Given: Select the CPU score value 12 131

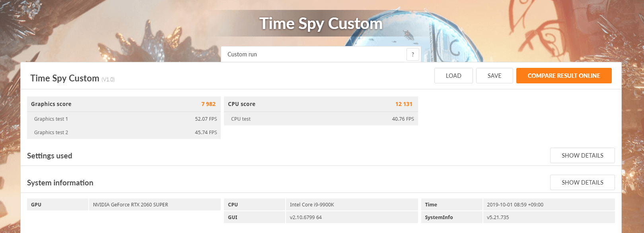Looking at the screenshot, I should (x=403, y=104).
